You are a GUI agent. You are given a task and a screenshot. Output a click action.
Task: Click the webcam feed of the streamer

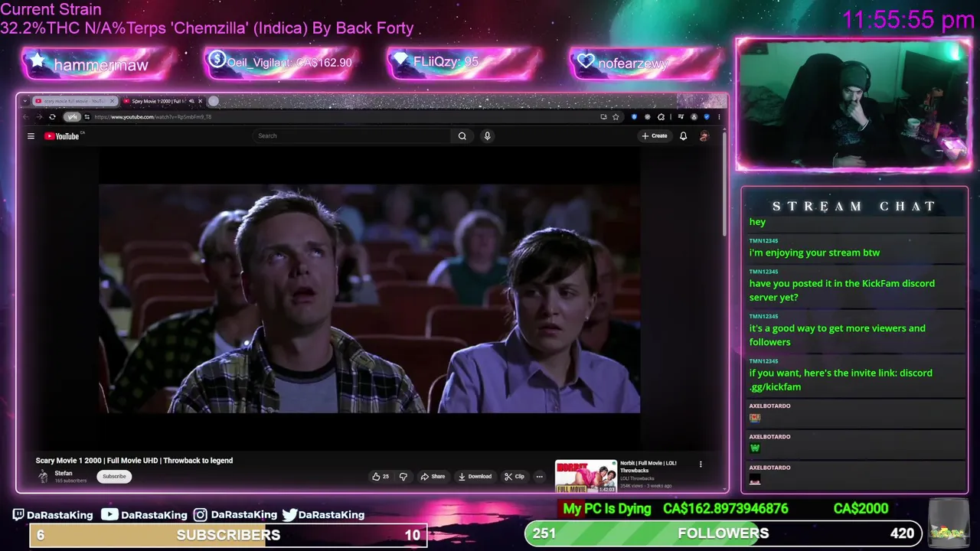pyautogui.click(x=854, y=104)
